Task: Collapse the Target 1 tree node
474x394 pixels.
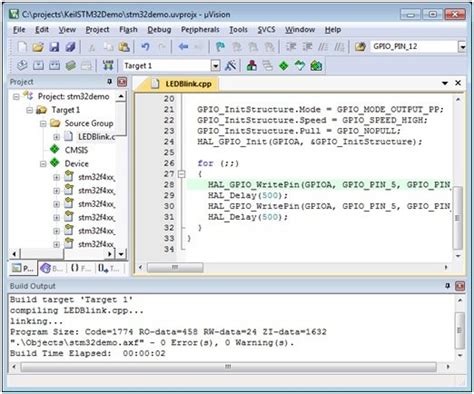Action: coord(29,110)
